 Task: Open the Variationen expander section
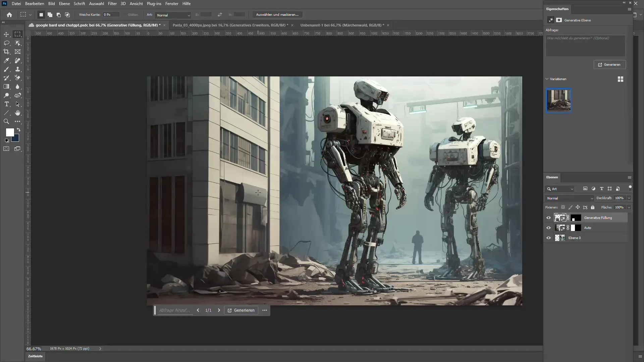pyautogui.click(x=547, y=79)
